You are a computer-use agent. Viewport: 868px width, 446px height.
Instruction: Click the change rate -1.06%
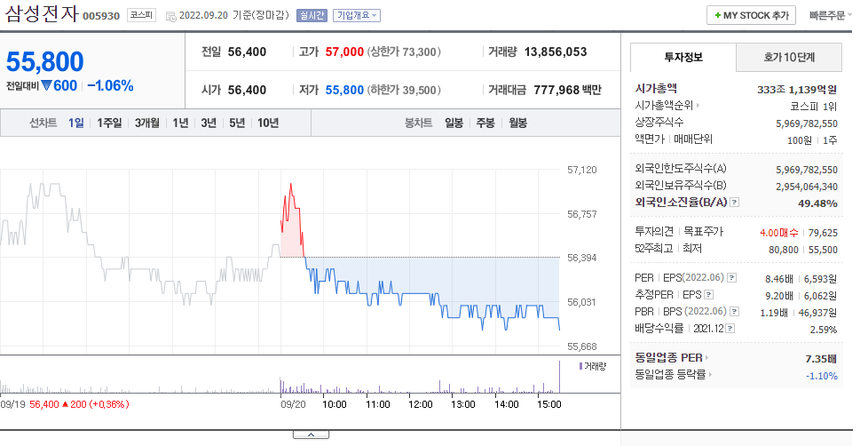coord(111,86)
